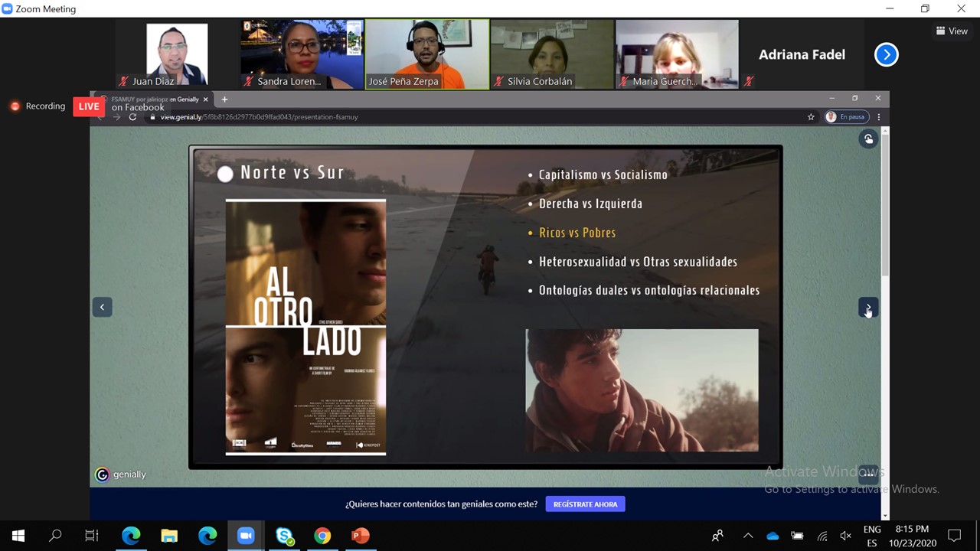The image size is (980, 551).
Task: Show next page of Zoom participants
Action: [x=886, y=54]
